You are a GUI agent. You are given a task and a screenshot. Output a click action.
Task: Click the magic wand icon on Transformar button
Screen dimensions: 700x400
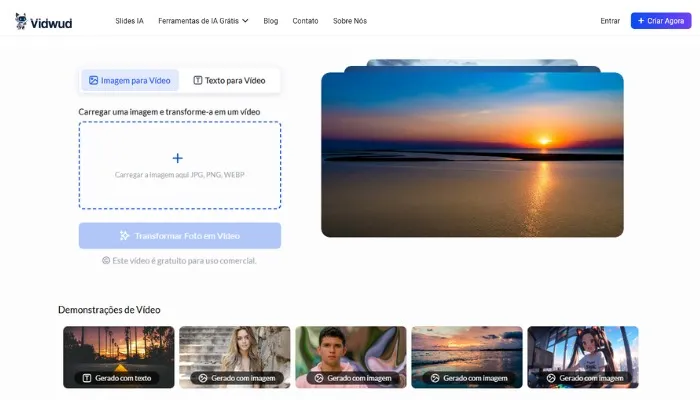[124, 236]
